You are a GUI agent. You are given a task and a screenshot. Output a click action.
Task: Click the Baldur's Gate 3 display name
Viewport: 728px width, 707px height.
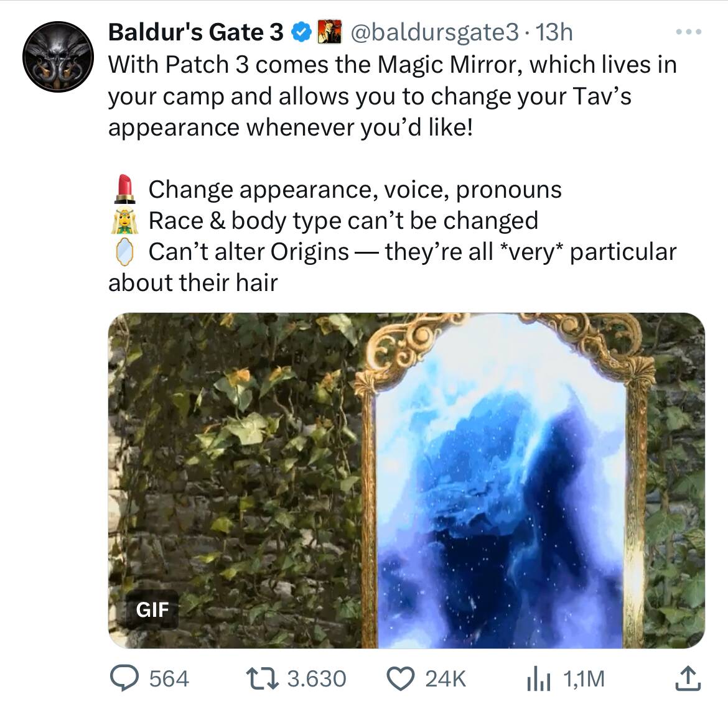click(x=195, y=32)
